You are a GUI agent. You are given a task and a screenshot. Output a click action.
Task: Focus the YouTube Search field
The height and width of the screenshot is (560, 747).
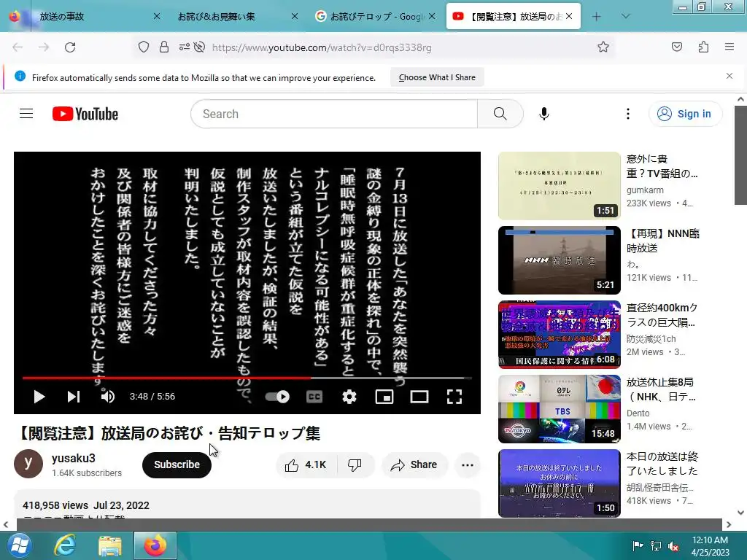(334, 114)
